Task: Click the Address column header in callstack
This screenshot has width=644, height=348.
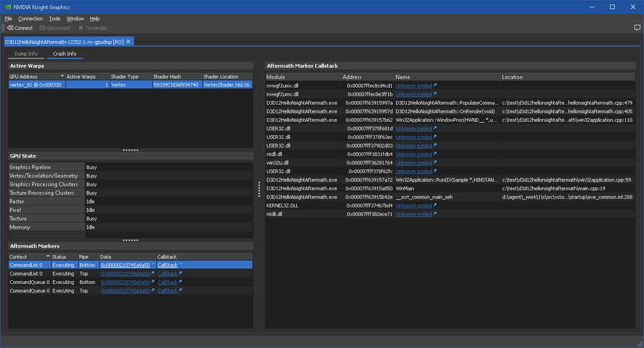Action: (x=367, y=77)
